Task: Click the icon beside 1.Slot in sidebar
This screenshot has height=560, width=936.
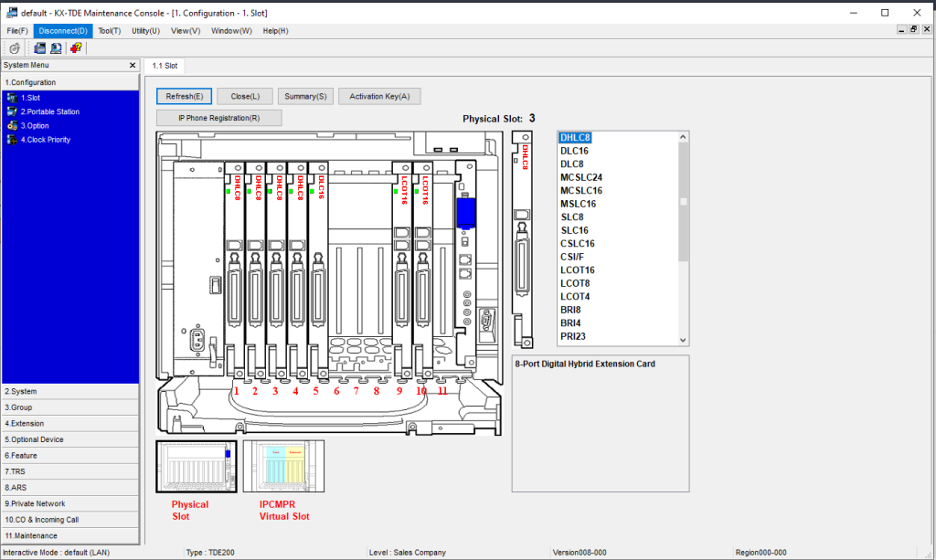Action: pos(12,98)
